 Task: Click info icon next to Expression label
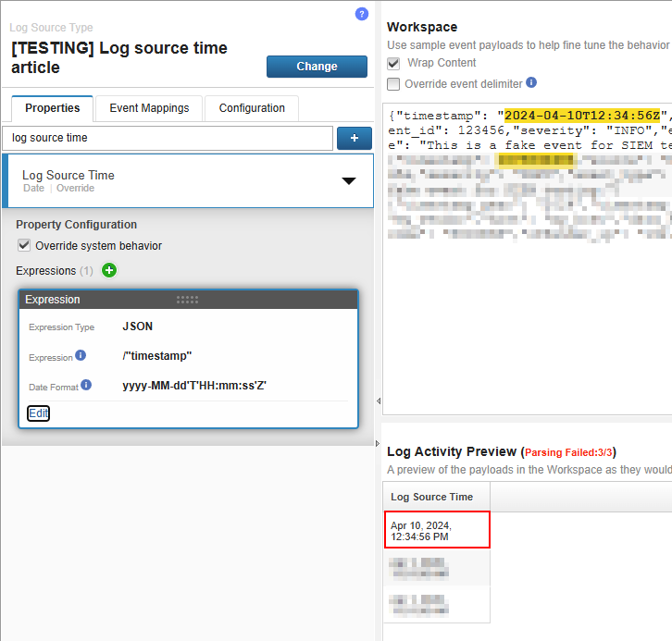(x=81, y=356)
